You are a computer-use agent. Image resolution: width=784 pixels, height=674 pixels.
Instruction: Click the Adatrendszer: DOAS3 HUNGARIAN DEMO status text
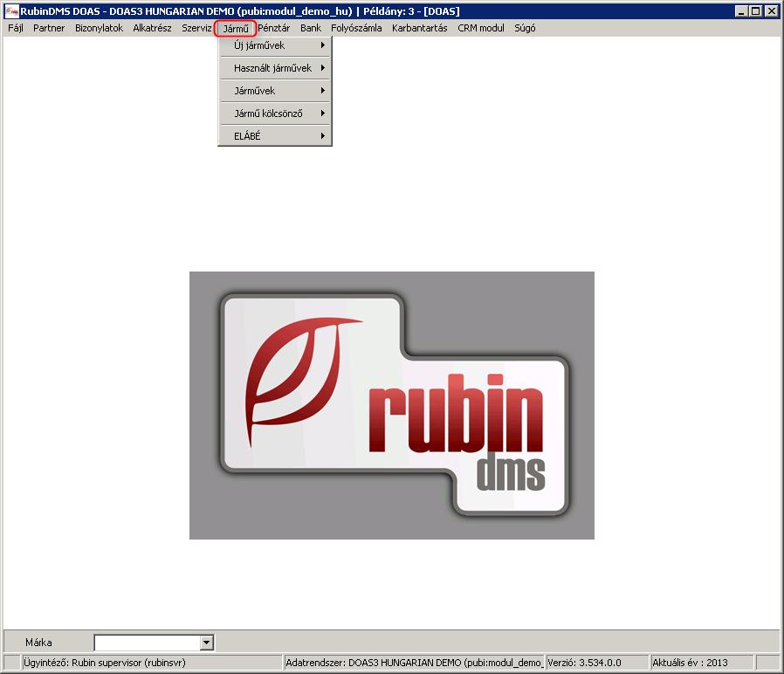(414, 663)
